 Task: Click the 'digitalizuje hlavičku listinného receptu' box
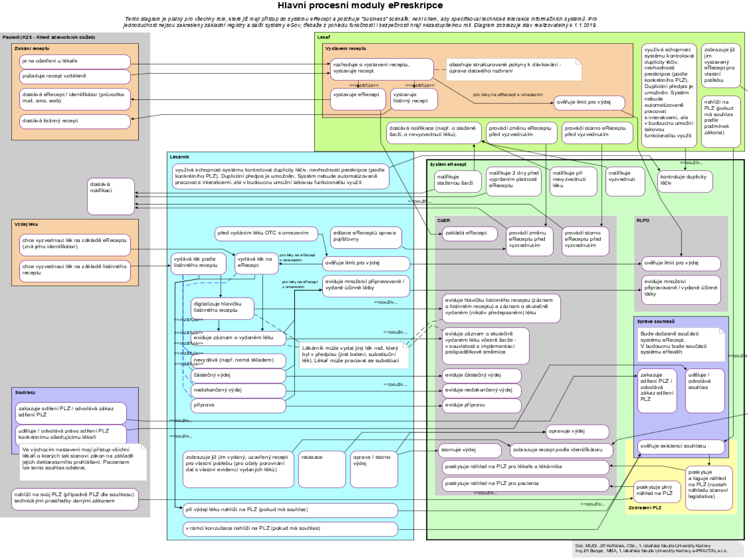[222, 308]
